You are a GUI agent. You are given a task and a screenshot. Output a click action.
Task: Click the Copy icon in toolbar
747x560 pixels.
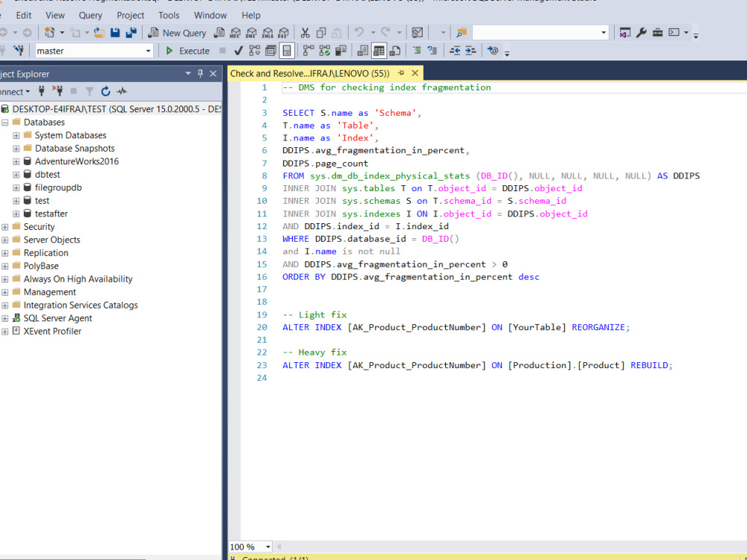point(321,33)
